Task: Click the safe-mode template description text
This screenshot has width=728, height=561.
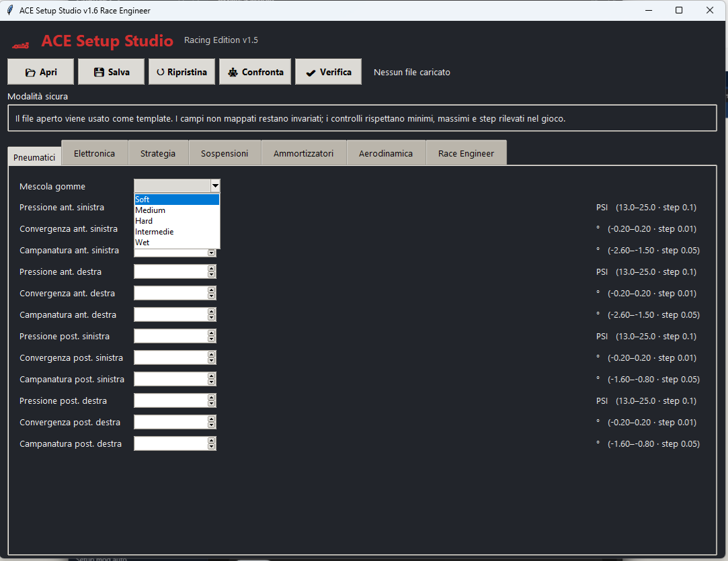Action: click(x=290, y=119)
